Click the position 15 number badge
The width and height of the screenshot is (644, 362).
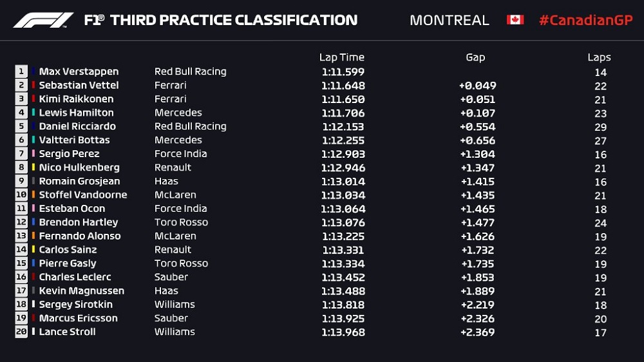pyautogui.click(x=21, y=263)
